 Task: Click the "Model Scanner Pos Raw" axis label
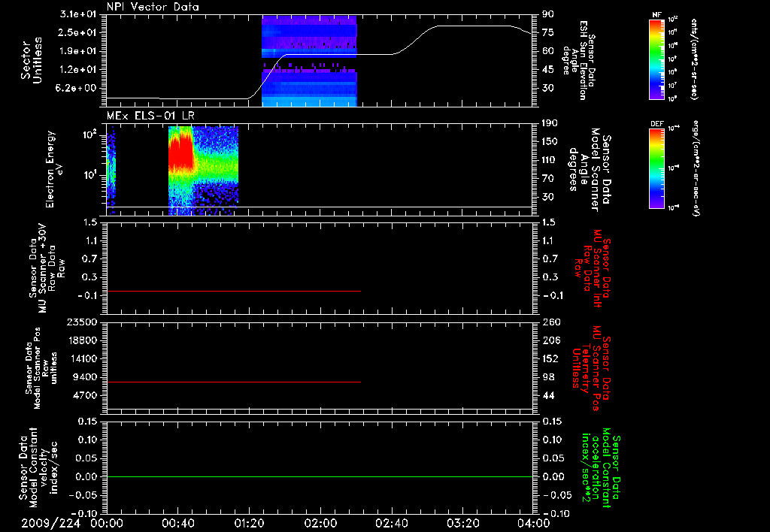[41, 368]
